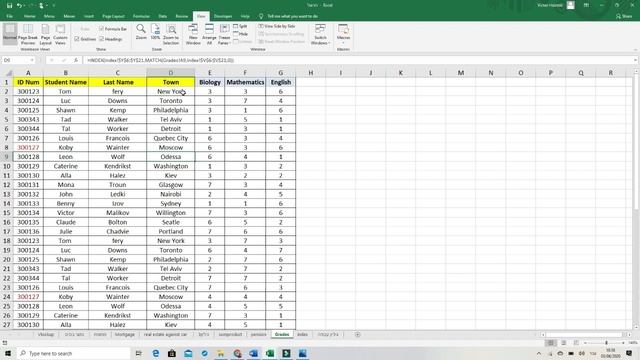The height and width of the screenshot is (360, 640).
Task: Toggle the Headings checkbox
Action: tap(102, 39)
